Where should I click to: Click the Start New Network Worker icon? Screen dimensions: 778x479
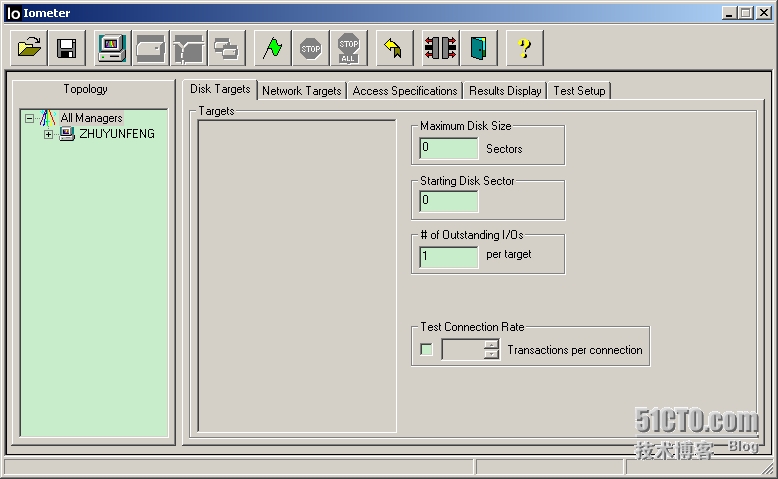(x=189, y=48)
